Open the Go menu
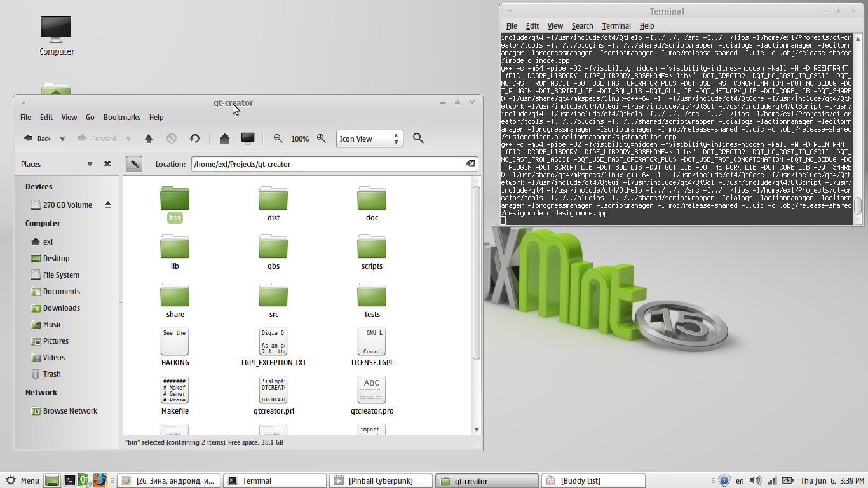This screenshot has width=868, height=488. point(90,117)
